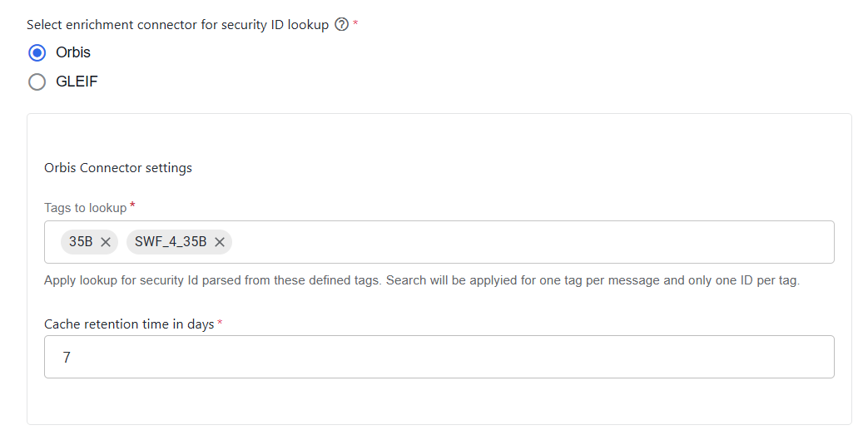Remove the 35B tag chip
868x440 pixels.
tap(106, 242)
